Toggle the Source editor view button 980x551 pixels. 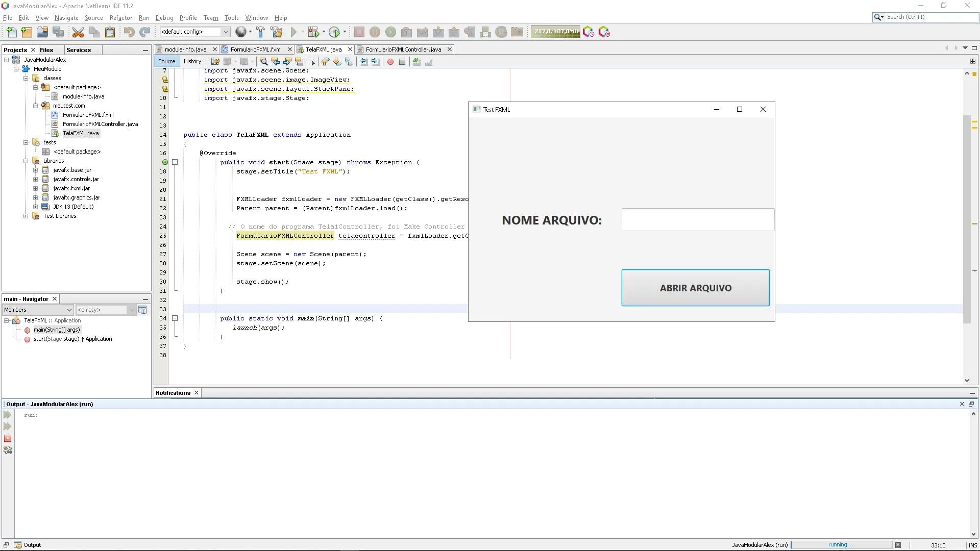[x=166, y=61]
